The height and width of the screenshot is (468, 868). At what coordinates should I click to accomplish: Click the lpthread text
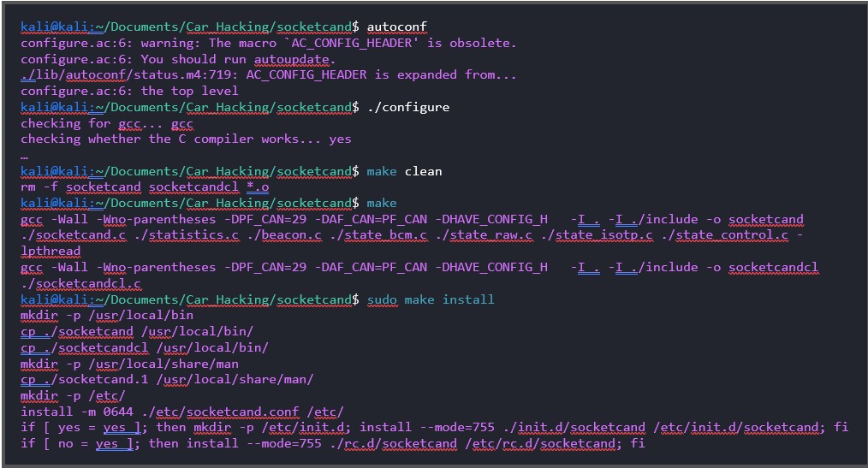click(51, 252)
